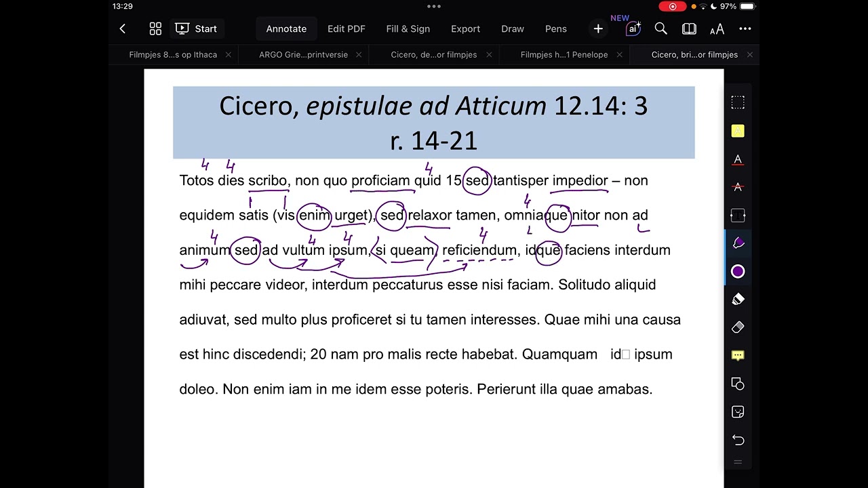Add a yellow comment note
Image resolution: width=868 pixels, height=488 pixels.
(738, 355)
